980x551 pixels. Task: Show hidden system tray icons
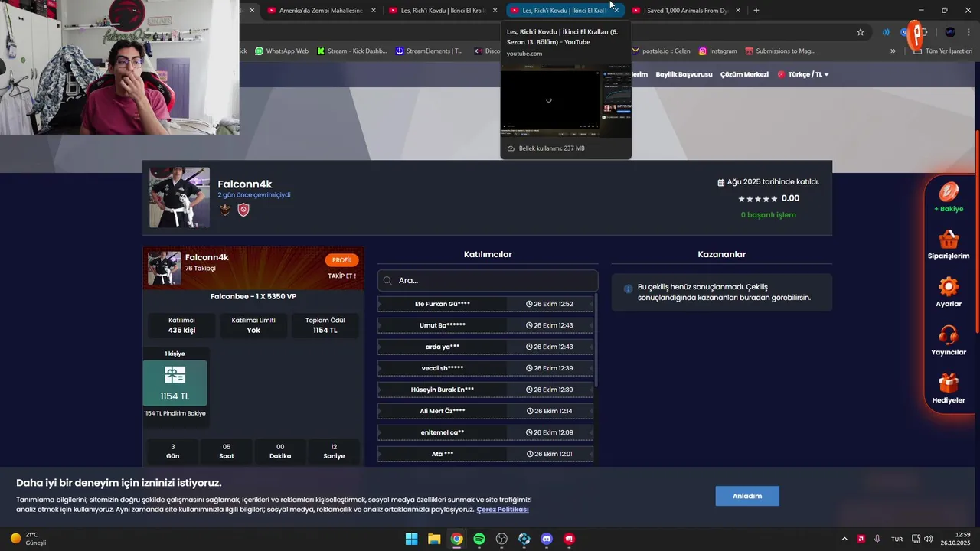[x=844, y=539]
